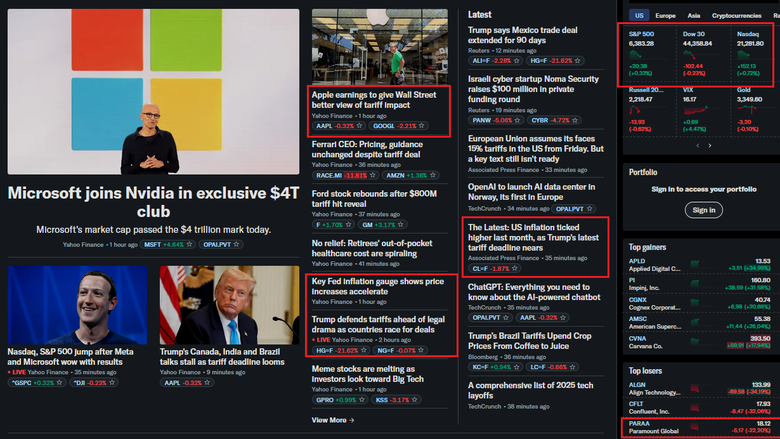Click the portfolio Sign in button
This screenshot has height=439, width=780.
click(704, 210)
